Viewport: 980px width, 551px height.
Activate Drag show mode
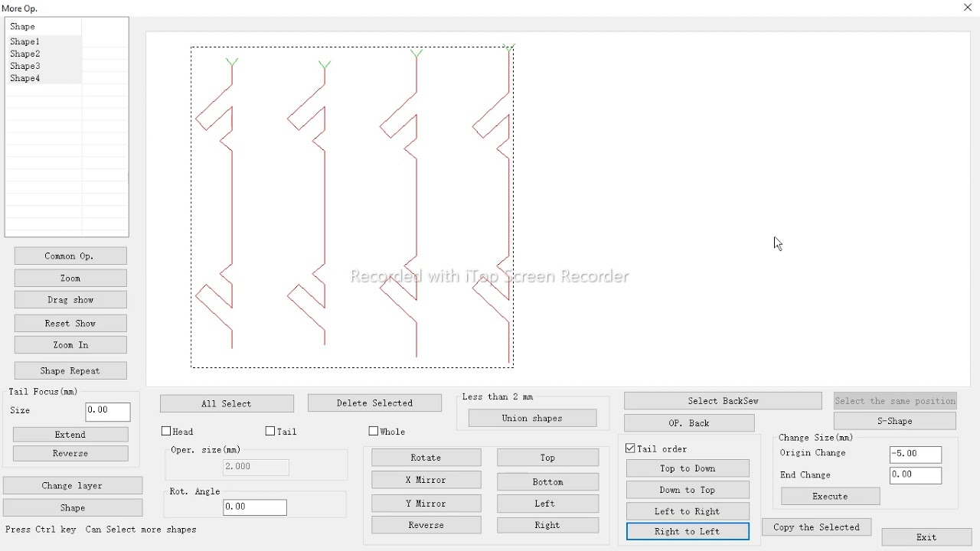[70, 300]
